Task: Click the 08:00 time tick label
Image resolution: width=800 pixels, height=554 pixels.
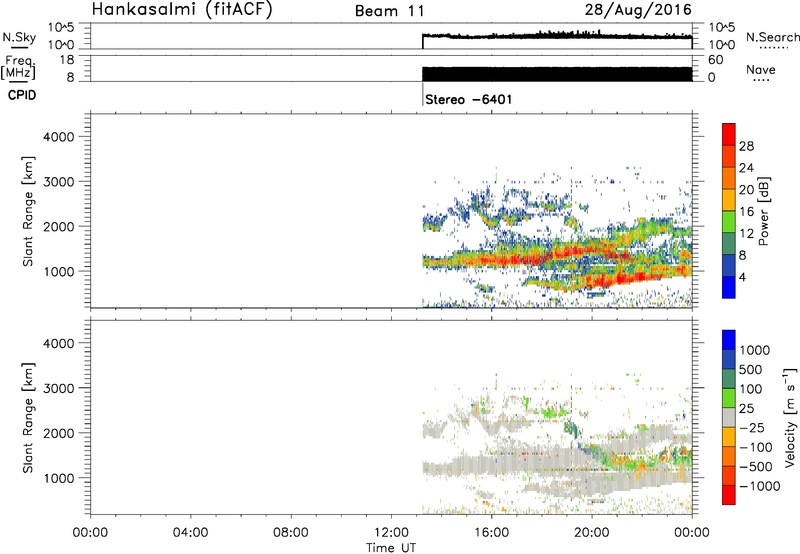Action: [x=290, y=533]
